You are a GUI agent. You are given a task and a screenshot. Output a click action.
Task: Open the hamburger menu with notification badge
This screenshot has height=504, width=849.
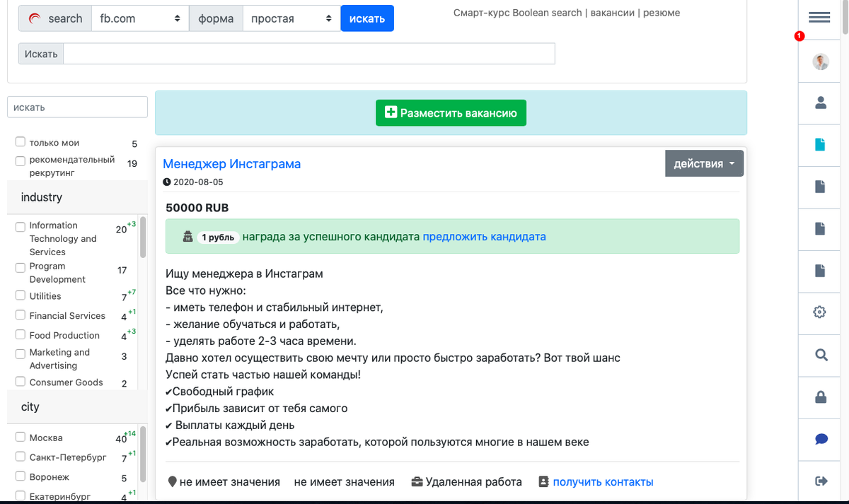point(819,18)
